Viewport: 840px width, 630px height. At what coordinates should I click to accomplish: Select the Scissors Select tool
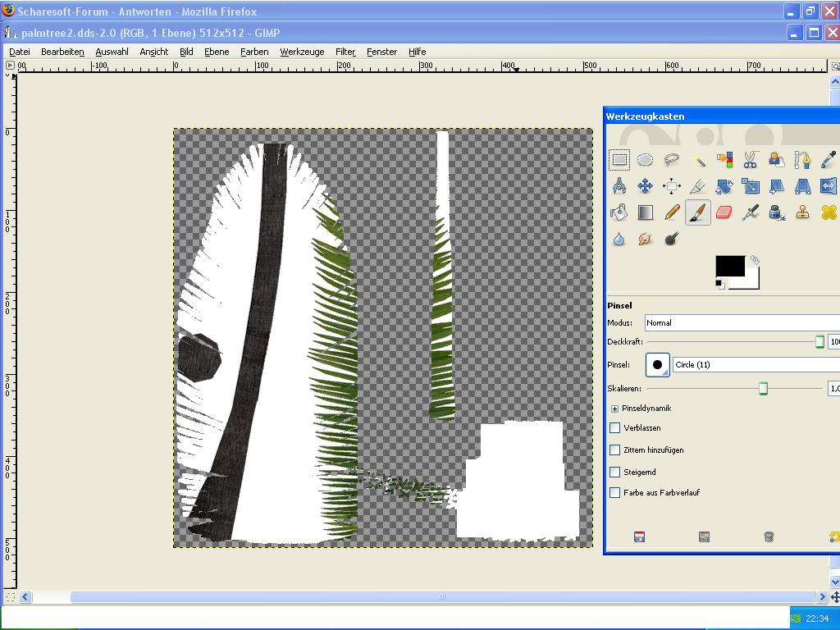(x=750, y=160)
